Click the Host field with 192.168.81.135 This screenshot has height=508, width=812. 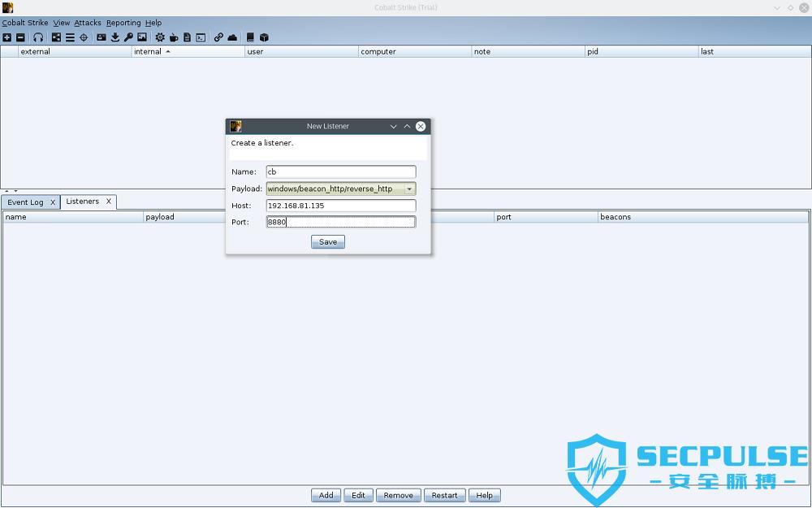341,206
